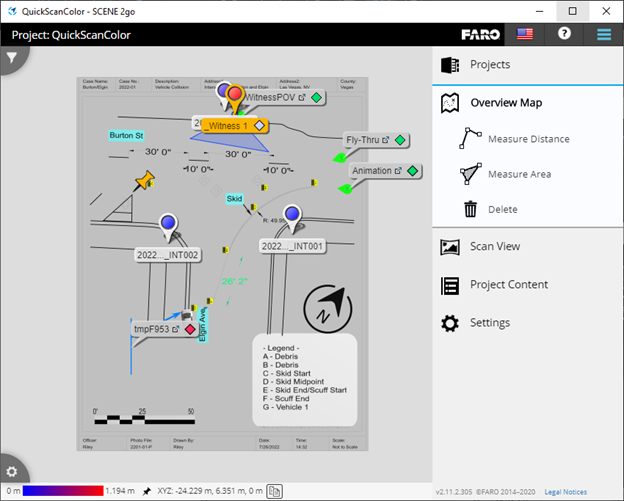Image resolution: width=624 pixels, height=501 pixels.
Task: Click the north compass arrow on map
Action: 328,309
